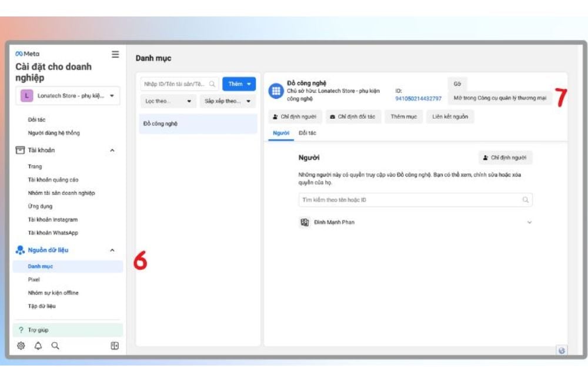Click the Đinh Mạnh Phan name
The image size is (588, 382).
[x=334, y=222]
